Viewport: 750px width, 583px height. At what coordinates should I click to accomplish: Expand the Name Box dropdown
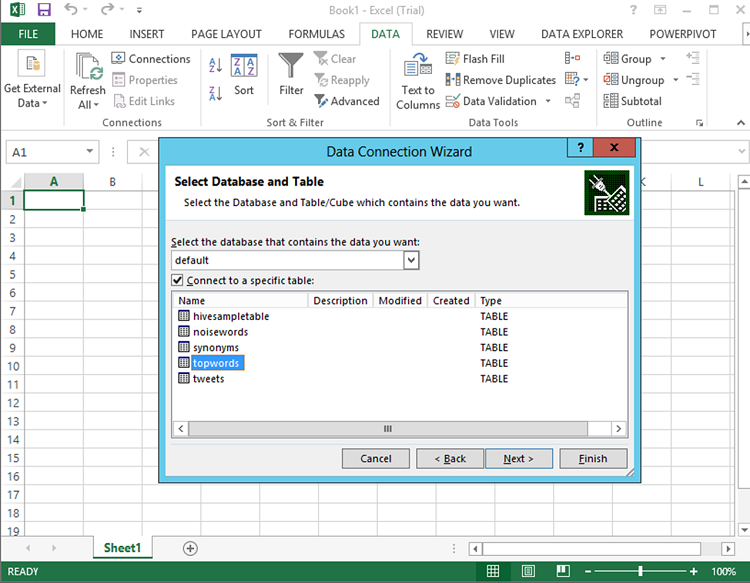89,152
